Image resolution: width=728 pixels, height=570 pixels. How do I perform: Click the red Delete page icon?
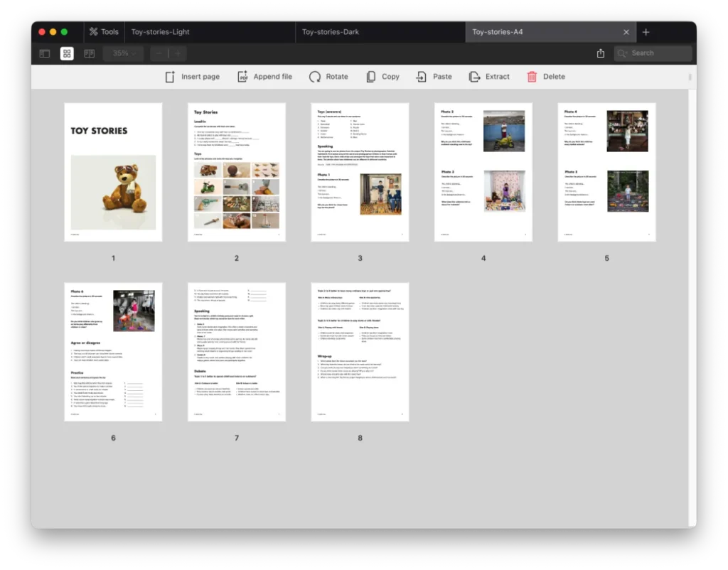click(x=545, y=76)
